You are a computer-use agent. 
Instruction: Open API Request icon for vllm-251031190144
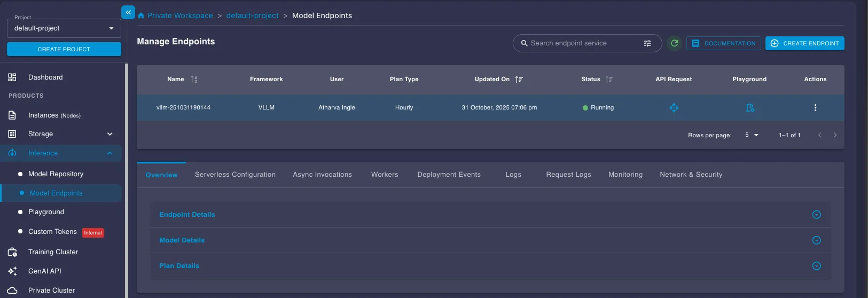[x=674, y=108]
